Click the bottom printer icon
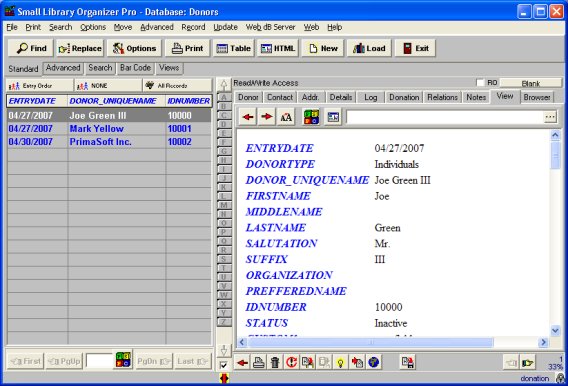 pos(258,362)
